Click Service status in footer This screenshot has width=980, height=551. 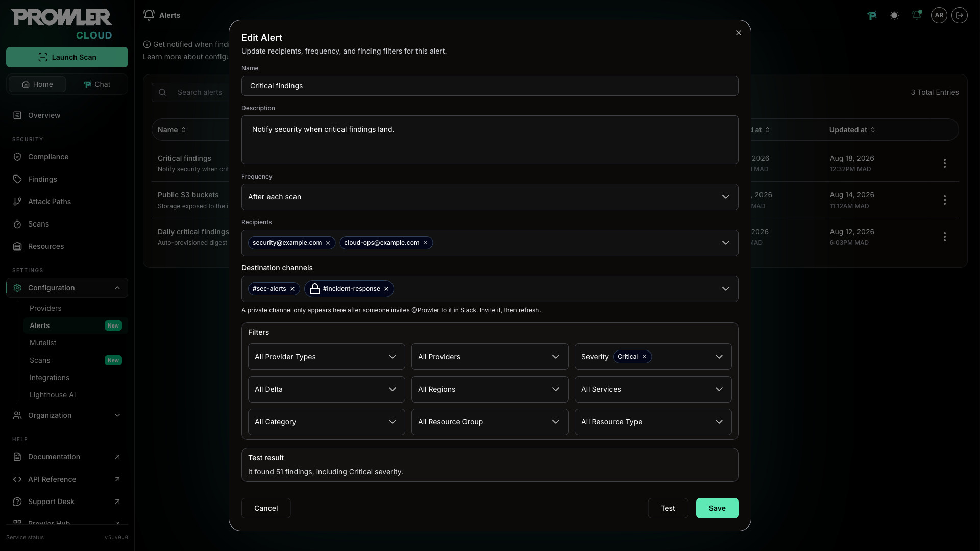25,537
